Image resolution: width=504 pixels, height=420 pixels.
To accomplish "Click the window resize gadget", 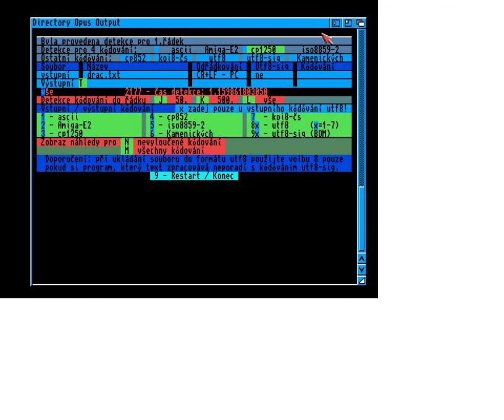I will pos(362,280).
